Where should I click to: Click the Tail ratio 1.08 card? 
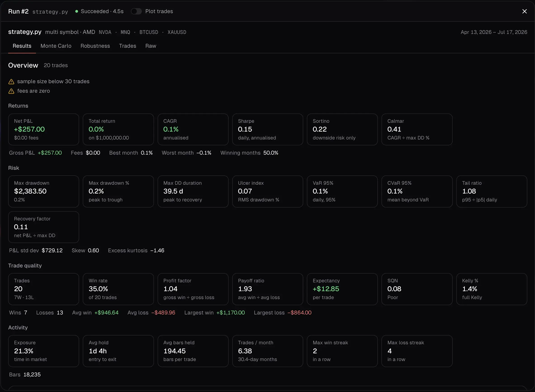tap(492, 191)
